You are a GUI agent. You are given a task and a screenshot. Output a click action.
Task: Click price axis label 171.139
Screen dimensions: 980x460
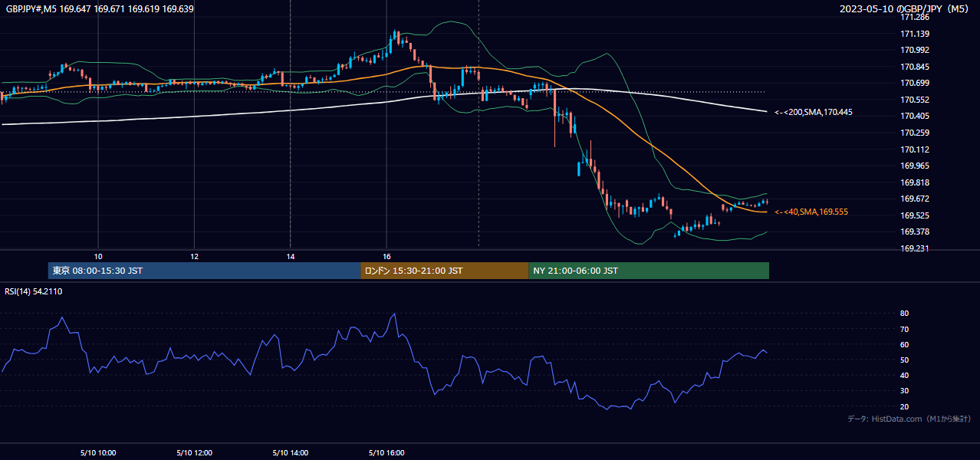point(915,34)
